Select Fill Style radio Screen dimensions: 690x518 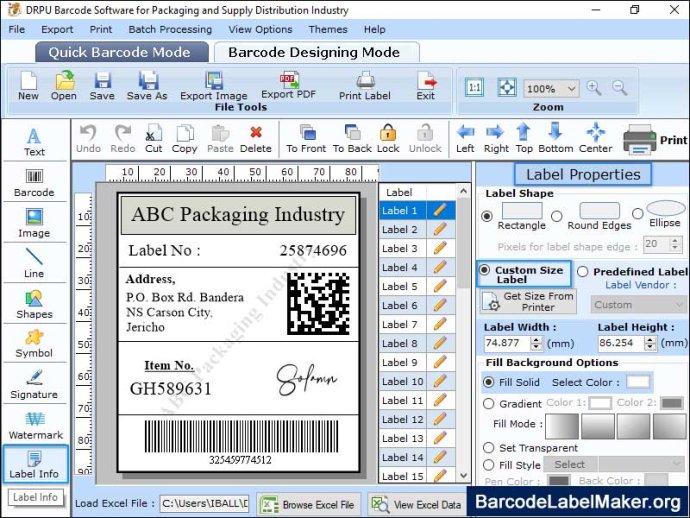pos(488,465)
